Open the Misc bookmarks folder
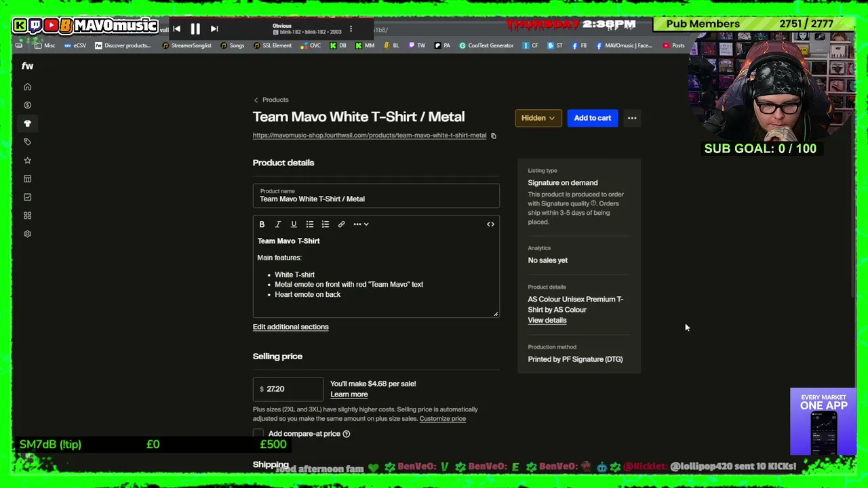Image resolution: width=868 pixels, height=488 pixels. click(45, 45)
